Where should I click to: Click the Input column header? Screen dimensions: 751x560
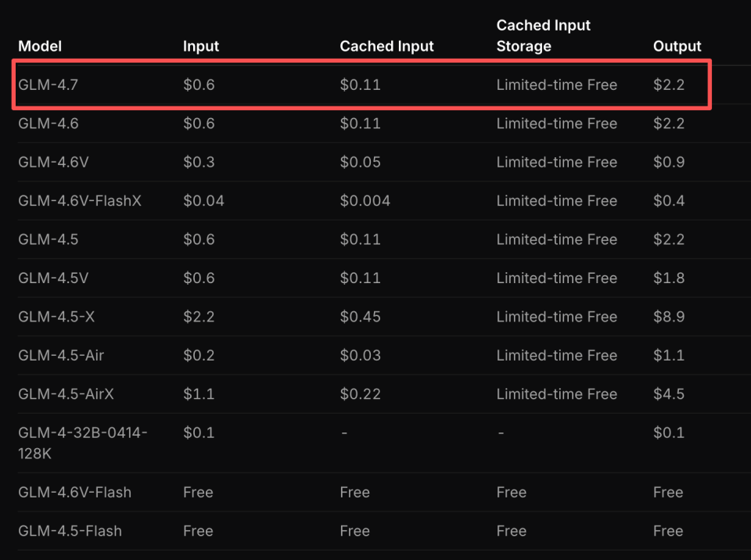point(201,46)
